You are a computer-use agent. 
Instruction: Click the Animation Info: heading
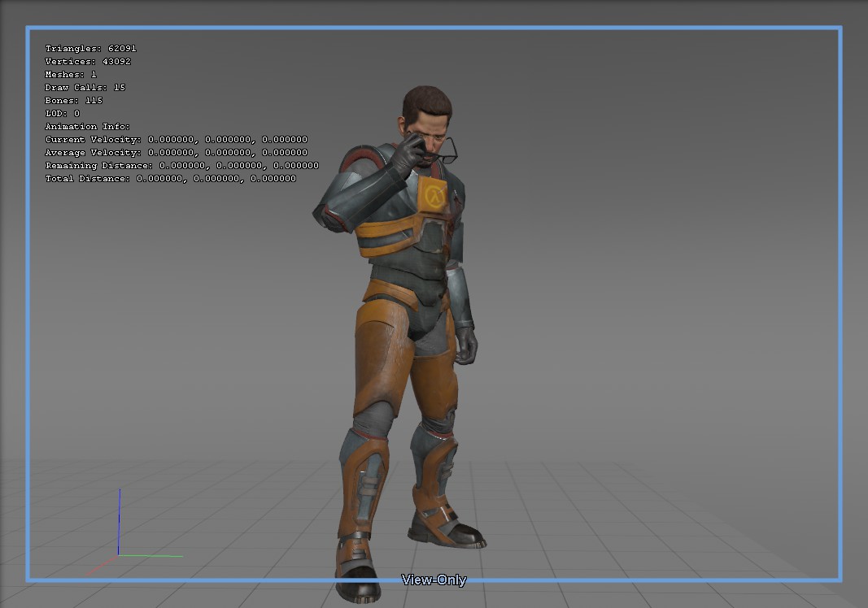[x=88, y=127]
